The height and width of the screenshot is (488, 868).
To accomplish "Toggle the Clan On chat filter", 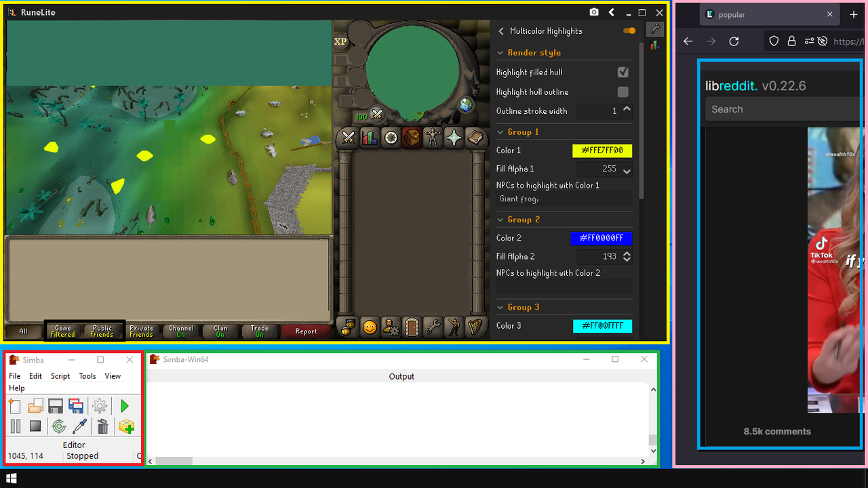I will tap(220, 331).
